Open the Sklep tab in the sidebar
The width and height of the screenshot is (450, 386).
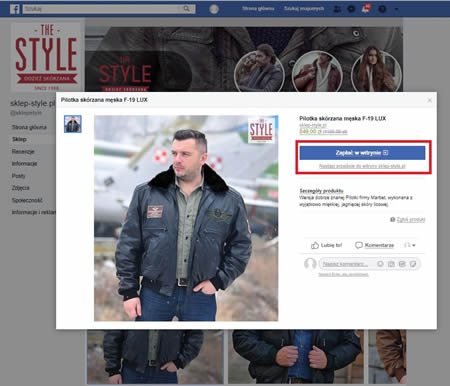(19, 139)
